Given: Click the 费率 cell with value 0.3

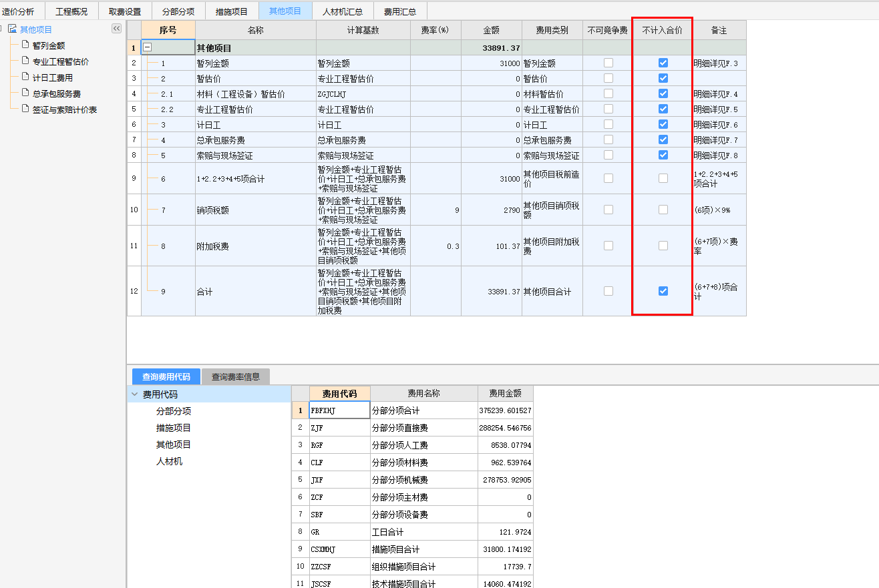Looking at the screenshot, I should (x=435, y=246).
